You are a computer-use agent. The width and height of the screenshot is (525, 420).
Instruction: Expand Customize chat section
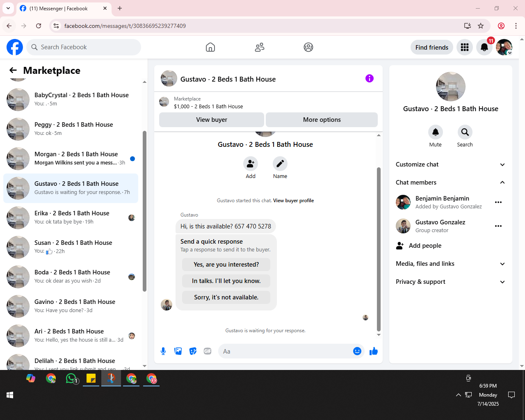(450, 164)
